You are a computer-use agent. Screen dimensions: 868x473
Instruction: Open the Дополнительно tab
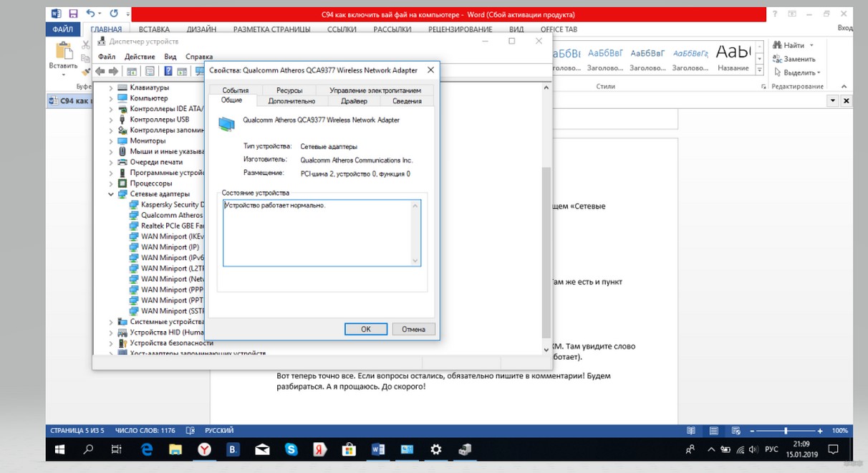coord(291,101)
